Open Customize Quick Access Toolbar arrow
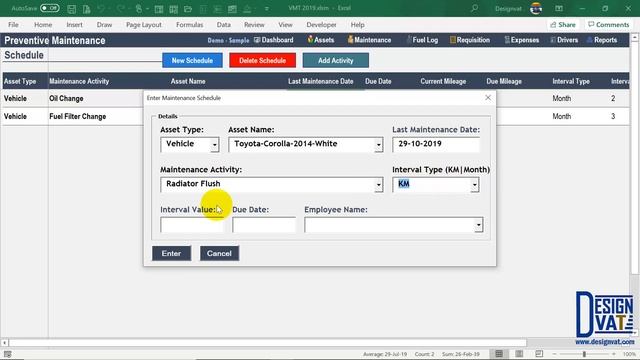640x360 pixels. tap(267, 9)
